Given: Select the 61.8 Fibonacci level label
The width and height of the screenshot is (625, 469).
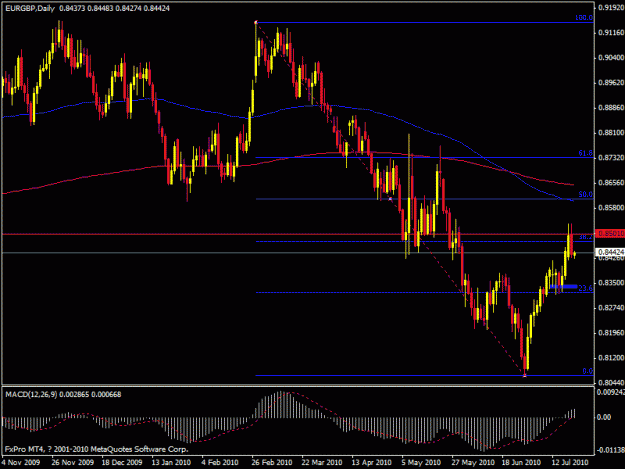Looking at the screenshot, I should point(586,153).
